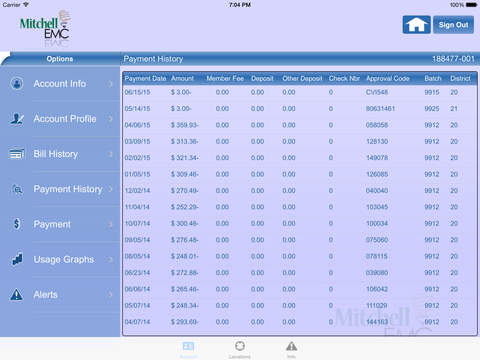480x360 pixels.
Task: Select the Amount column header
Action: 182,79
